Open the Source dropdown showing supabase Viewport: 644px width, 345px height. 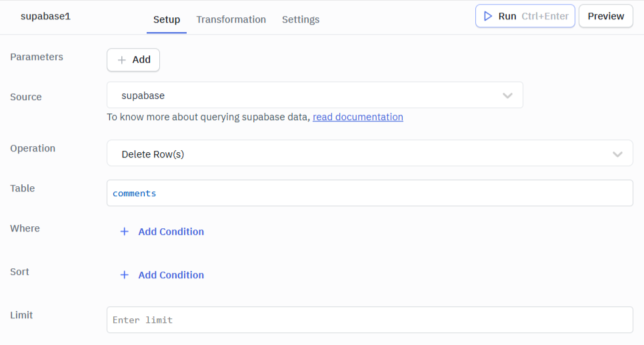315,95
